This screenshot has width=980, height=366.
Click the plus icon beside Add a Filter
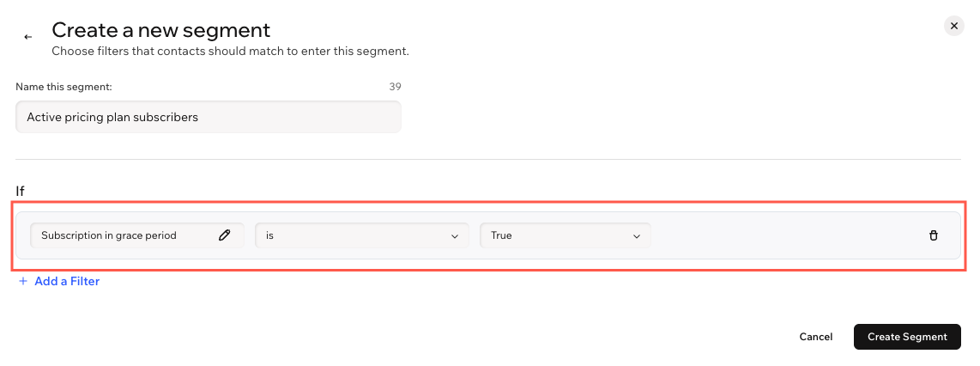coord(23,282)
